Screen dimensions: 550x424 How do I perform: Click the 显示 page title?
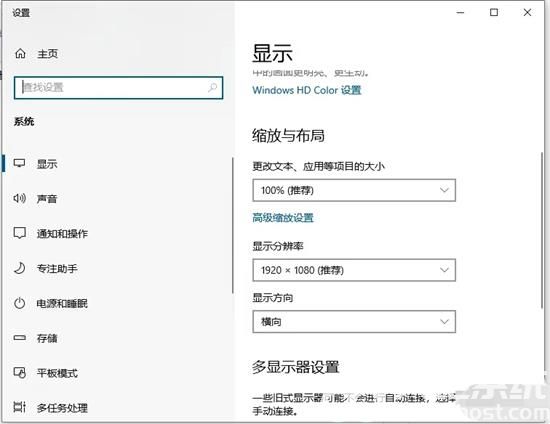pyautogui.click(x=272, y=53)
